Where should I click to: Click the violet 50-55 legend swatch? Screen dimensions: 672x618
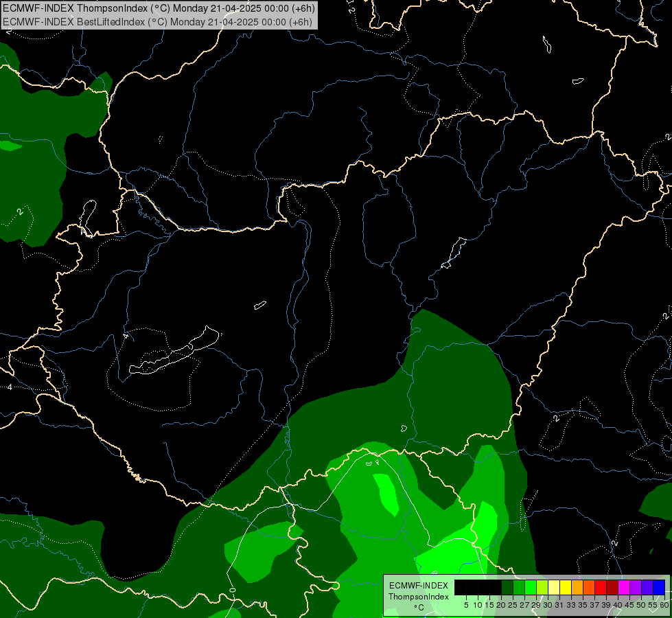click(x=647, y=587)
